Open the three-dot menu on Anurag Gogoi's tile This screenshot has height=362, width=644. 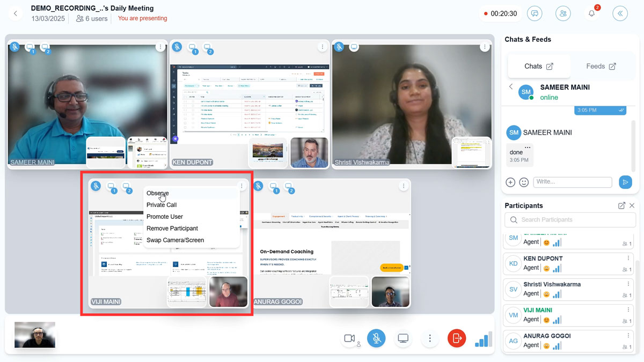[404, 186]
